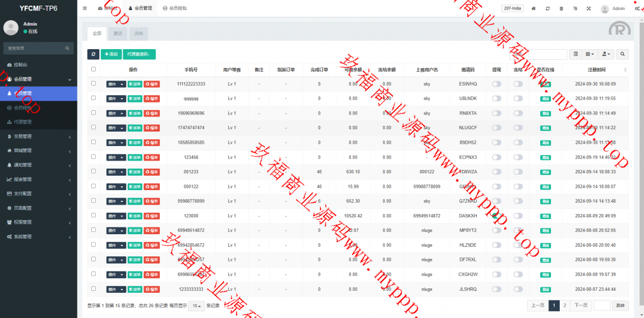The image size is (644, 318).
Task: Enter fullscreen via the expand icon
Action: [589, 9]
